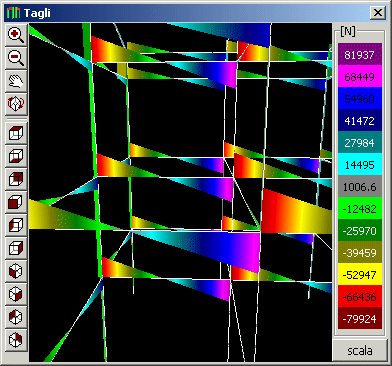Click the [N] unit label
Screen dimensions: 392x366
point(348,31)
